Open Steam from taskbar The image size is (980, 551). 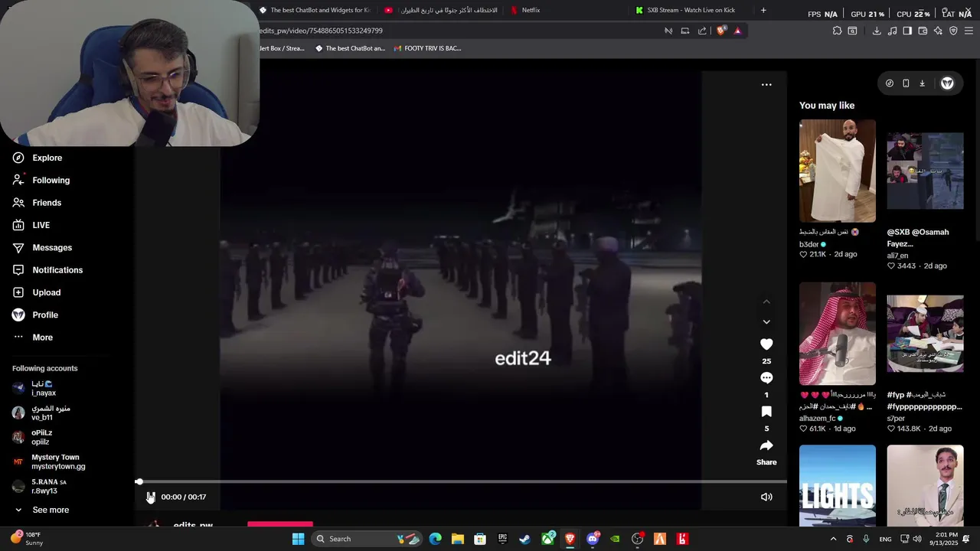click(x=524, y=539)
